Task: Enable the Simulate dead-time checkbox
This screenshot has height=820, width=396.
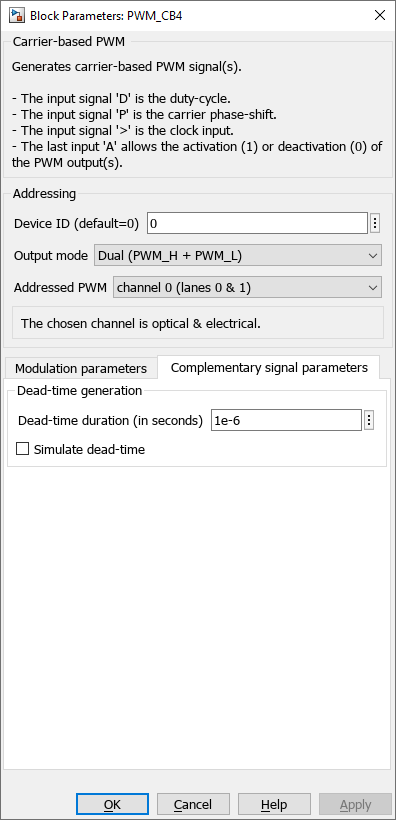Action: [x=22, y=449]
